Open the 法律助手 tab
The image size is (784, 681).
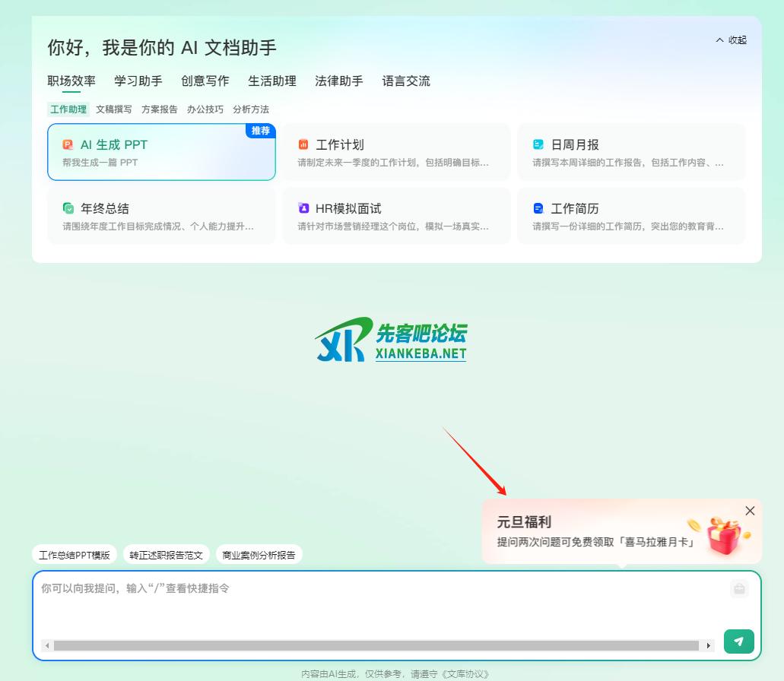click(x=339, y=81)
